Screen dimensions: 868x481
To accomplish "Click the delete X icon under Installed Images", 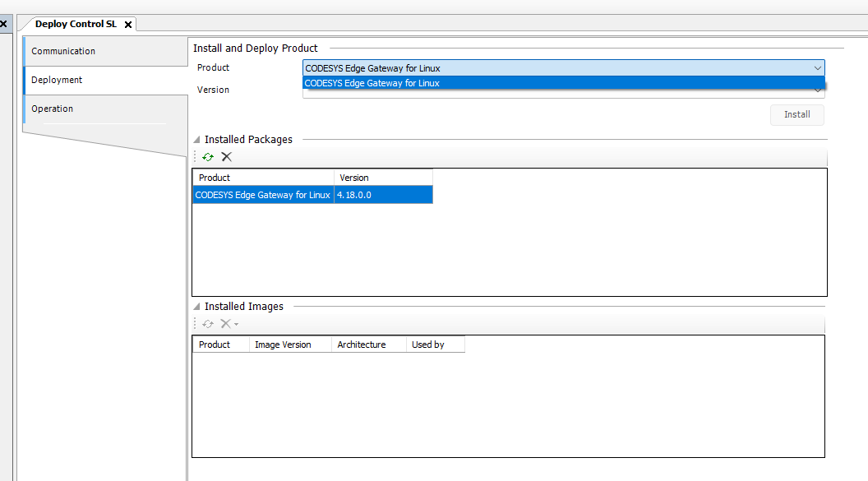I will (225, 324).
